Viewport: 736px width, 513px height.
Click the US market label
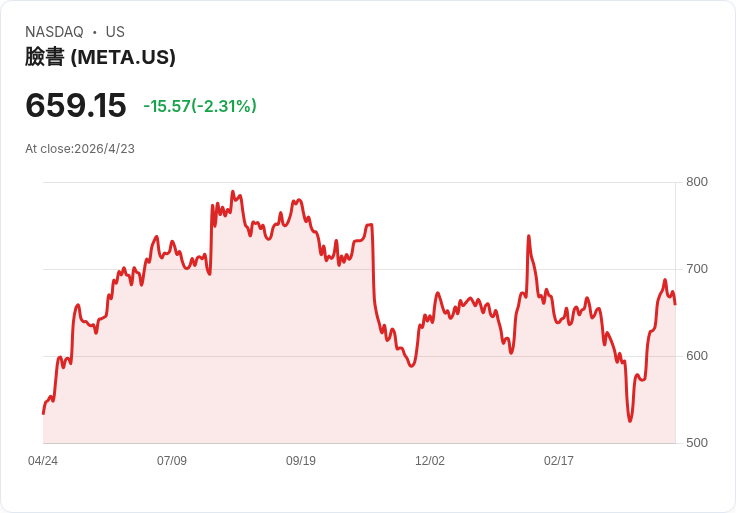point(115,32)
